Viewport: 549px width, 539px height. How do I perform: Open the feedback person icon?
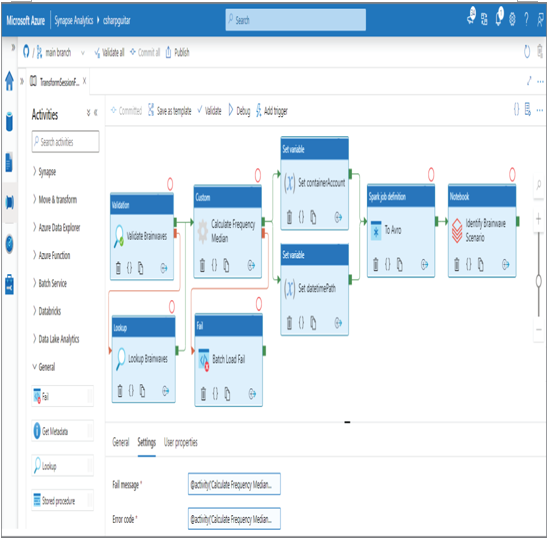coord(540,19)
